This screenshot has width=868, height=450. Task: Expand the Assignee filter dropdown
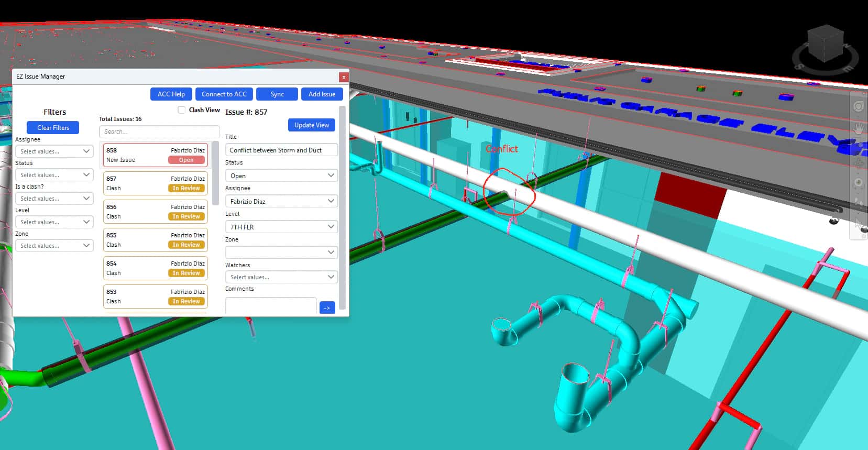(54, 151)
